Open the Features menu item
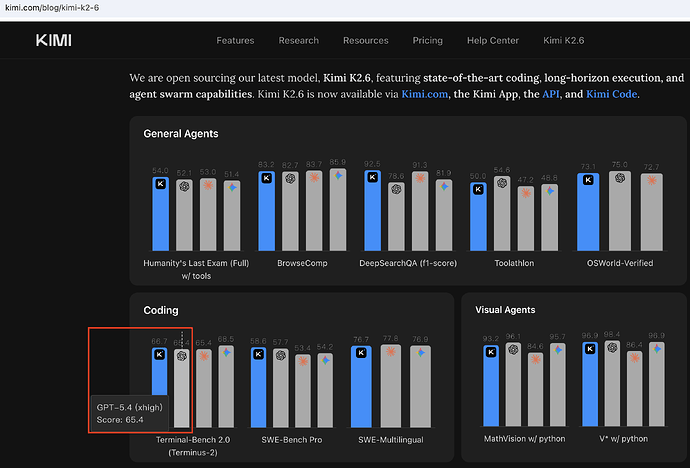Image resolution: width=690 pixels, height=468 pixels. pos(235,40)
